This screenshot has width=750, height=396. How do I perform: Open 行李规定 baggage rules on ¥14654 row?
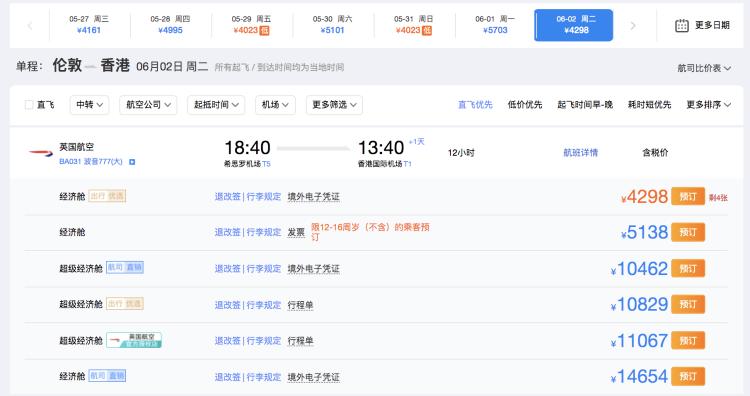[x=264, y=377]
